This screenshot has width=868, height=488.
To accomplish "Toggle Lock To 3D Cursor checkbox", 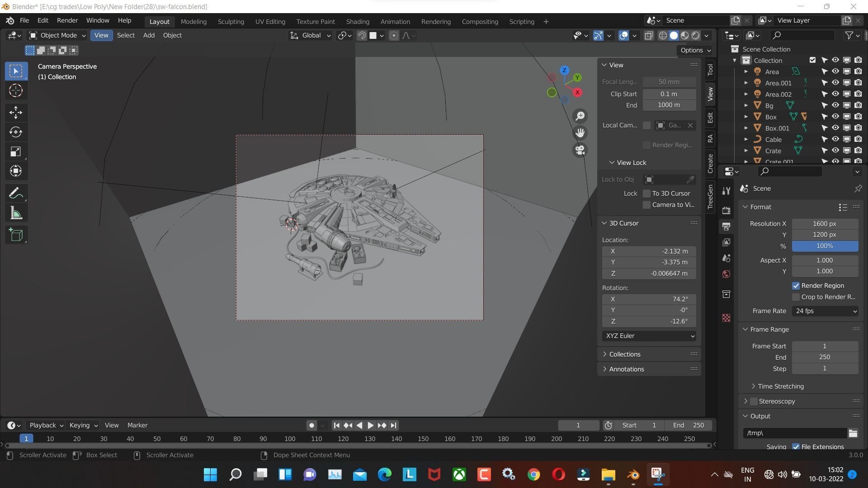I will tap(646, 193).
